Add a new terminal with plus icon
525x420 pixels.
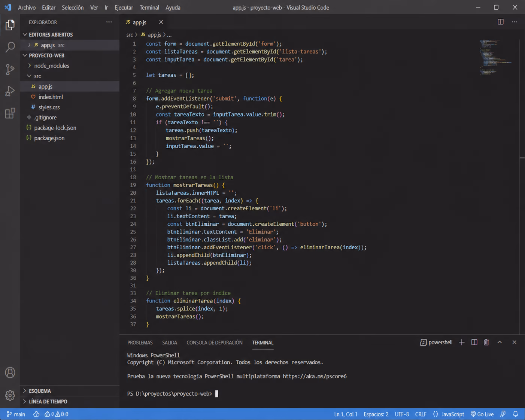(462, 342)
